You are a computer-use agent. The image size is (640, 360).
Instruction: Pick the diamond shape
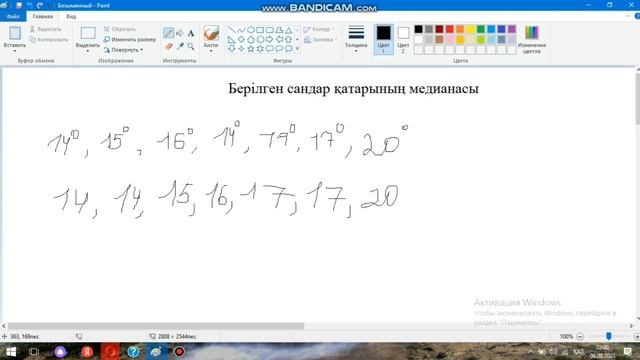click(x=241, y=40)
